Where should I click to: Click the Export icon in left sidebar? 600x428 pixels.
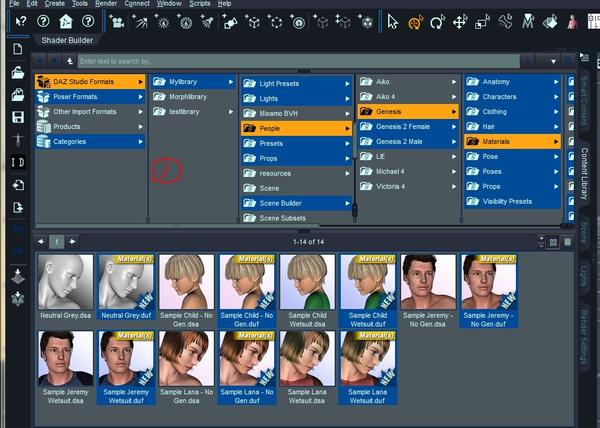[18, 208]
